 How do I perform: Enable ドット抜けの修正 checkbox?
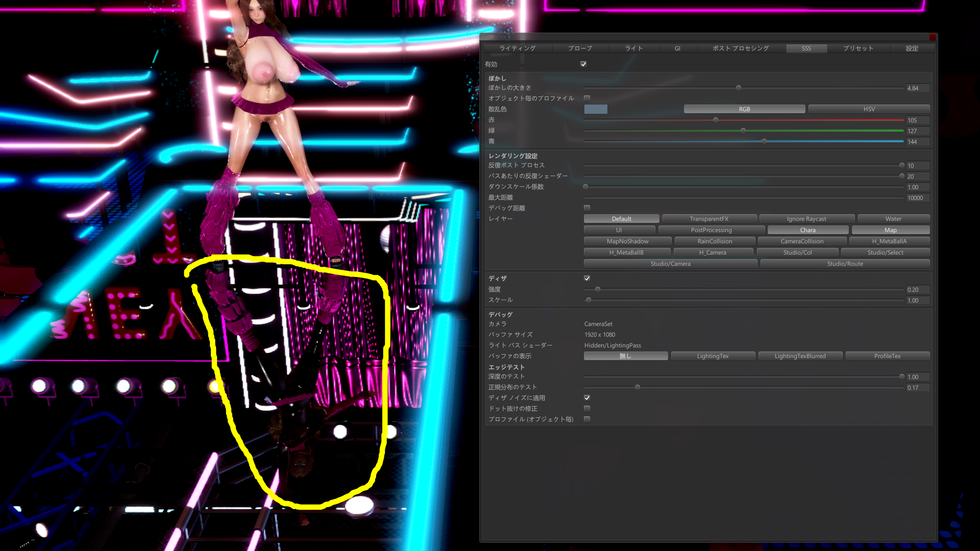click(587, 409)
